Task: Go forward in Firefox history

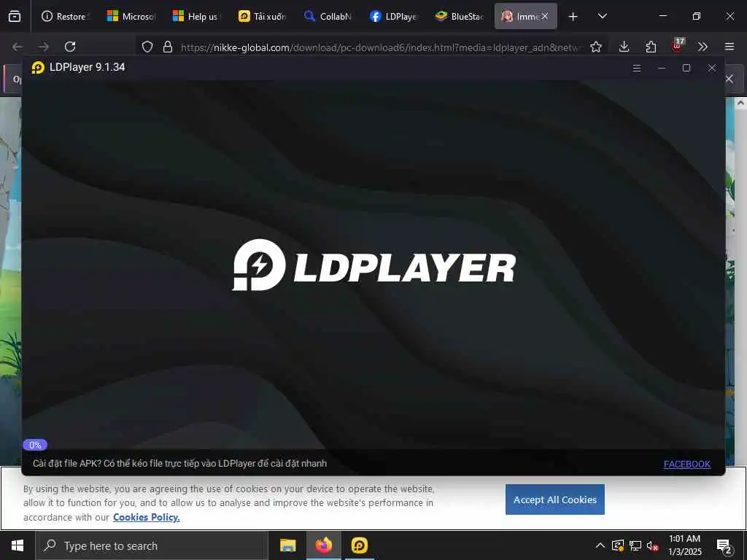Action: click(x=43, y=47)
